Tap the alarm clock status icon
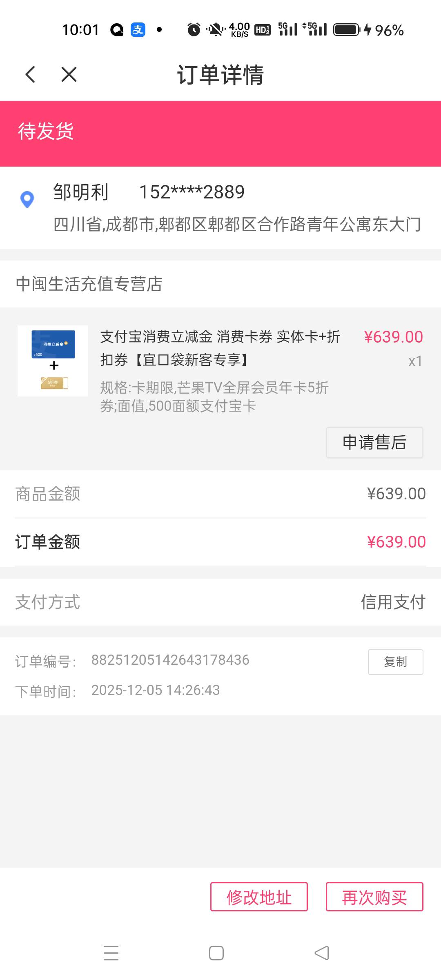This screenshot has width=441, height=980. pyautogui.click(x=194, y=30)
